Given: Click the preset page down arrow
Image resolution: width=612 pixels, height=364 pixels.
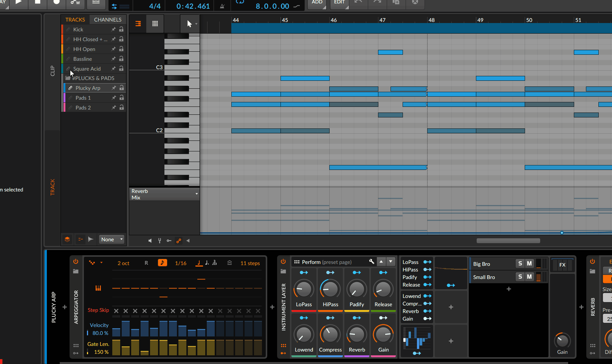Looking at the screenshot, I should pyautogui.click(x=391, y=261).
